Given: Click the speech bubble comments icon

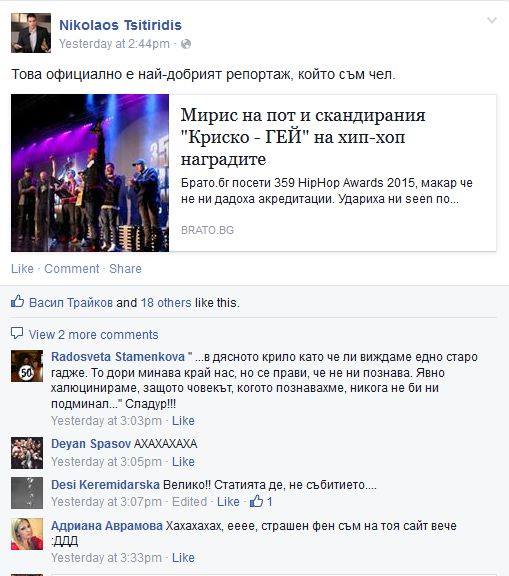Looking at the screenshot, I should [x=17, y=333].
